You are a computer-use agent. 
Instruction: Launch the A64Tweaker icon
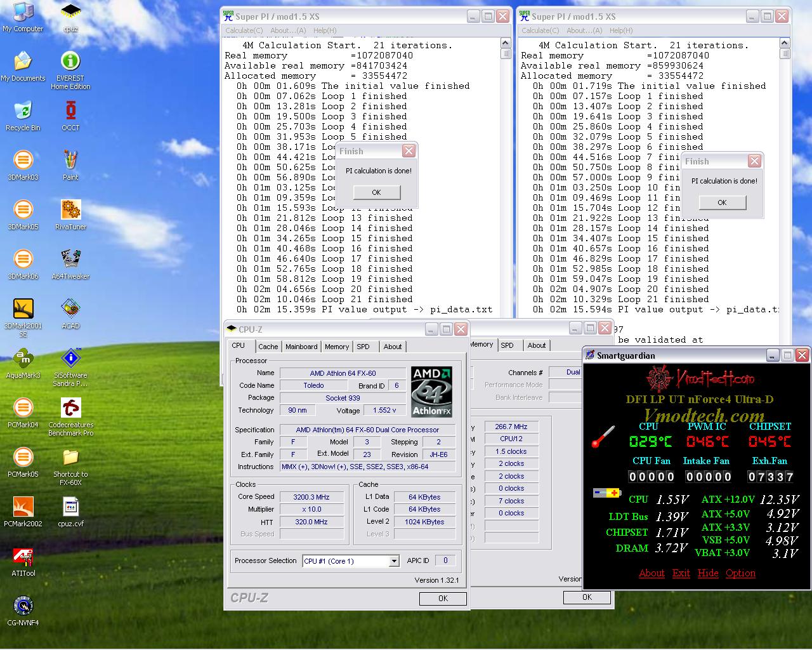click(x=70, y=265)
